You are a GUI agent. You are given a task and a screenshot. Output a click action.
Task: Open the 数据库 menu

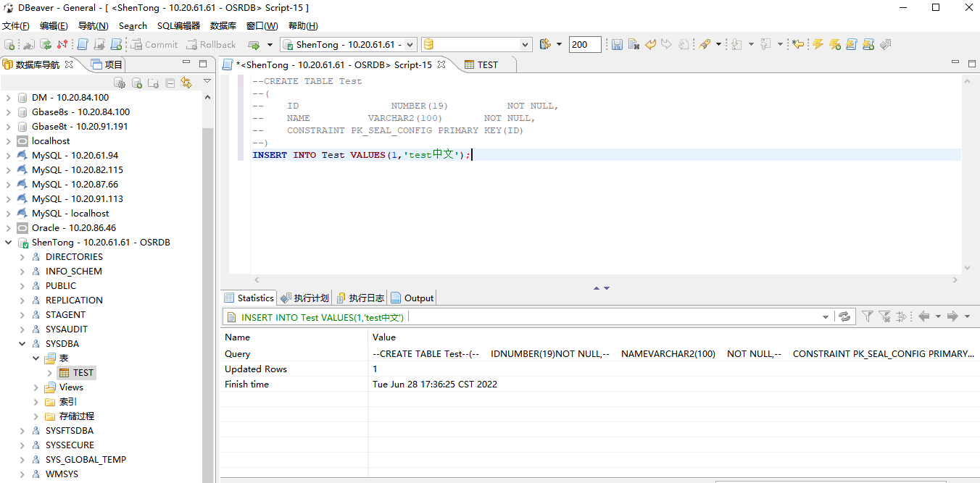pos(223,25)
